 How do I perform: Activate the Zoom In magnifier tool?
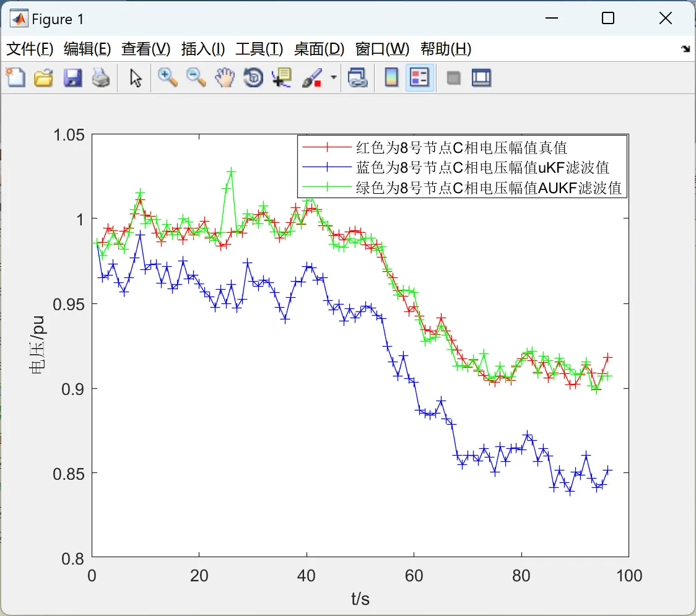167,77
